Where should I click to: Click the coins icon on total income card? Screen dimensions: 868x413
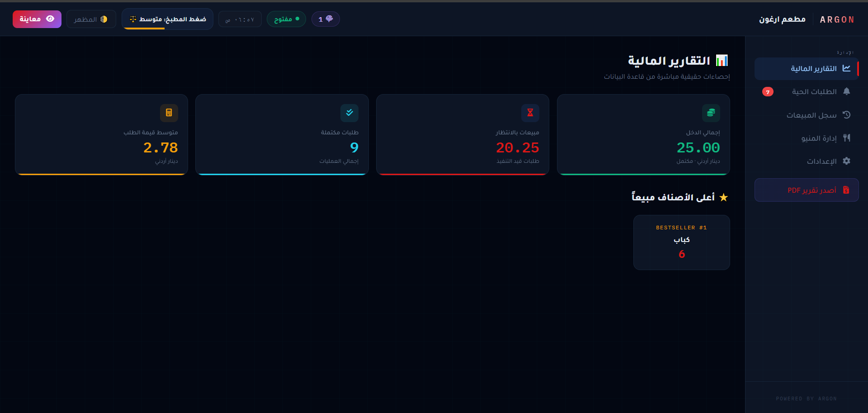(711, 113)
